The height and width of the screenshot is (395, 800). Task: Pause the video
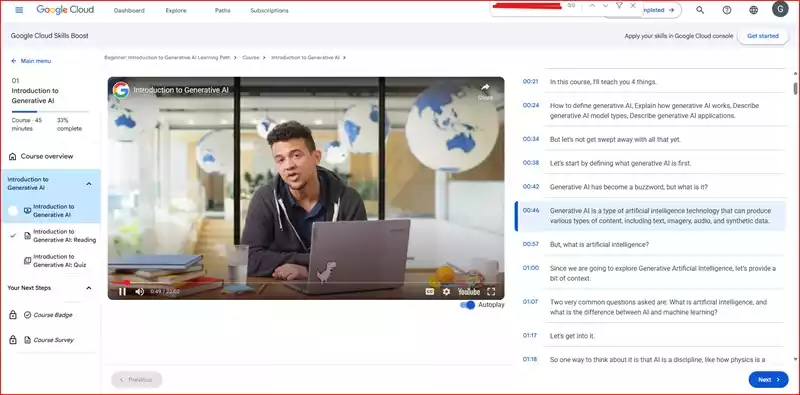[x=122, y=291]
